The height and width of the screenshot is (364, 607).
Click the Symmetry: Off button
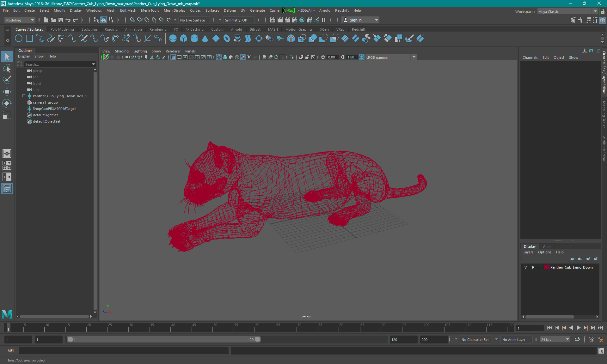(x=239, y=20)
